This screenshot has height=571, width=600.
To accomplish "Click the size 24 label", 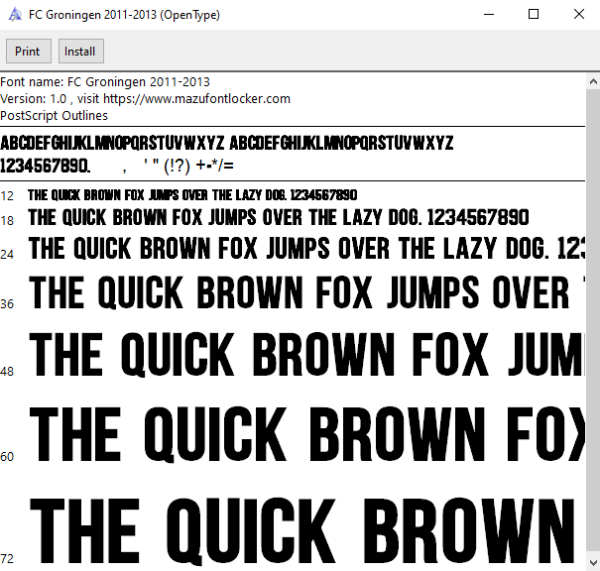I will pyautogui.click(x=7, y=254).
